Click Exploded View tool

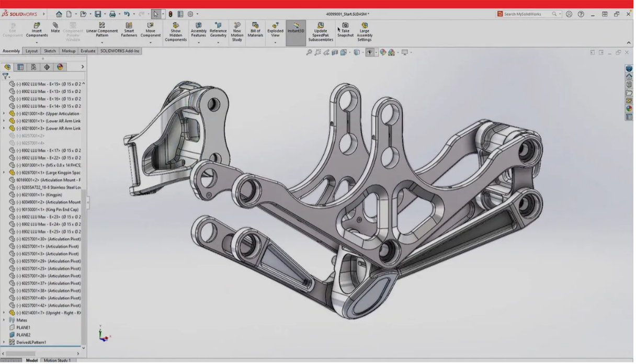pos(275,30)
